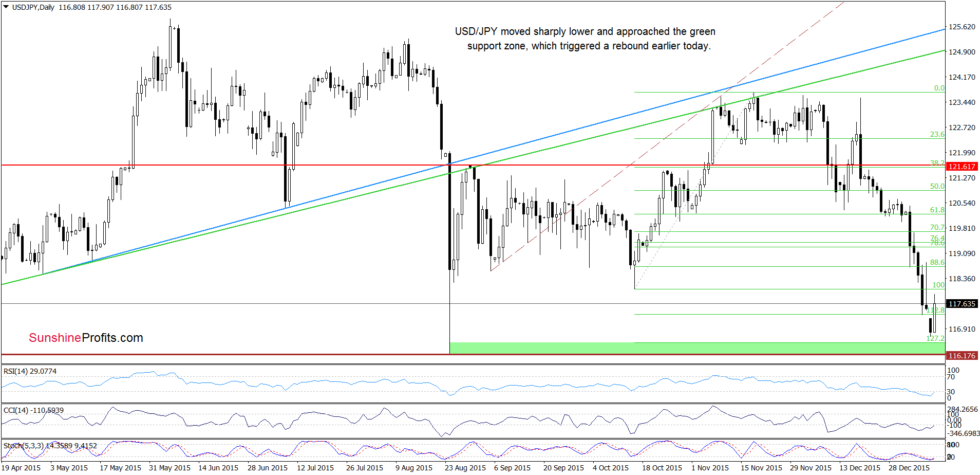Click the 'support zone, which triggered a rebound' annotation line
Viewport: 980px width, 475px height.
(x=589, y=46)
